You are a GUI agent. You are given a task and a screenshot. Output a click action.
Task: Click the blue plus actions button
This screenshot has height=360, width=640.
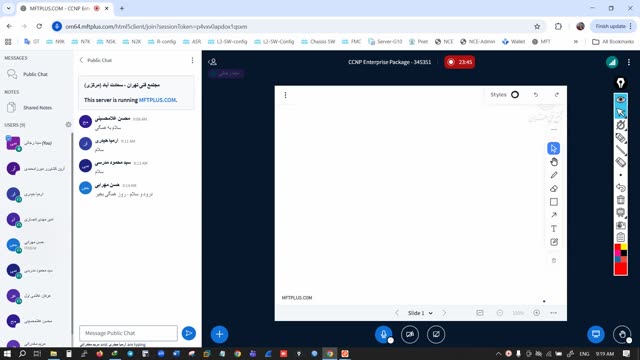[219, 334]
